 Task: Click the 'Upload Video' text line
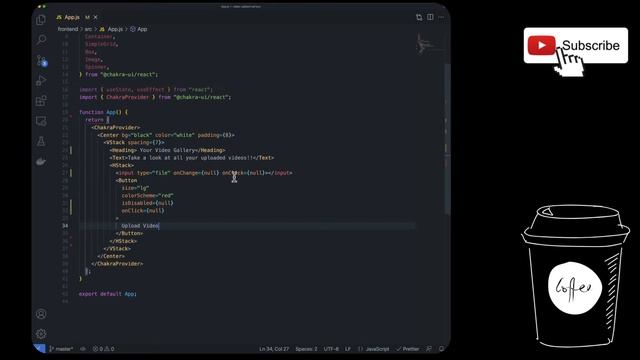pos(140,226)
